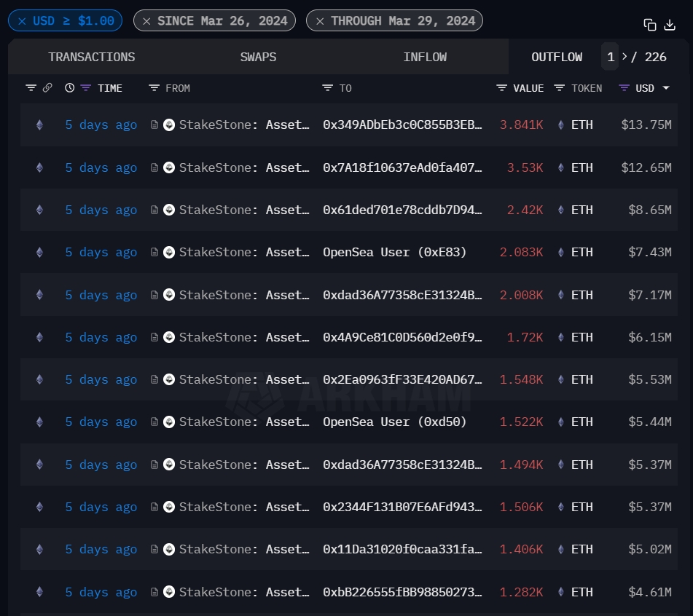The image size is (693, 616).
Task: Remove the SINCE Mar 26, 2024 filter
Action: click(x=146, y=21)
